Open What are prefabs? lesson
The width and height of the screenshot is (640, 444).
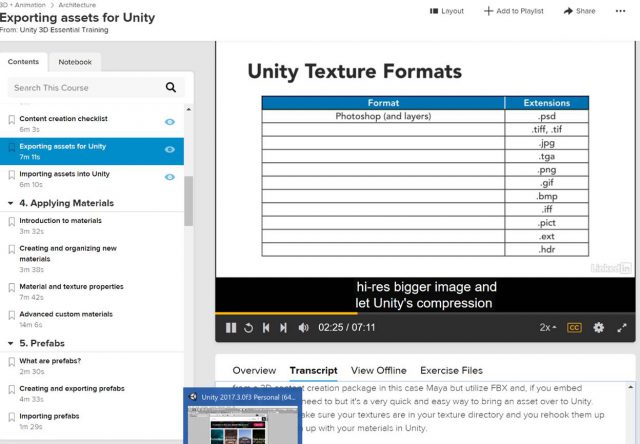(x=50, y=361)
